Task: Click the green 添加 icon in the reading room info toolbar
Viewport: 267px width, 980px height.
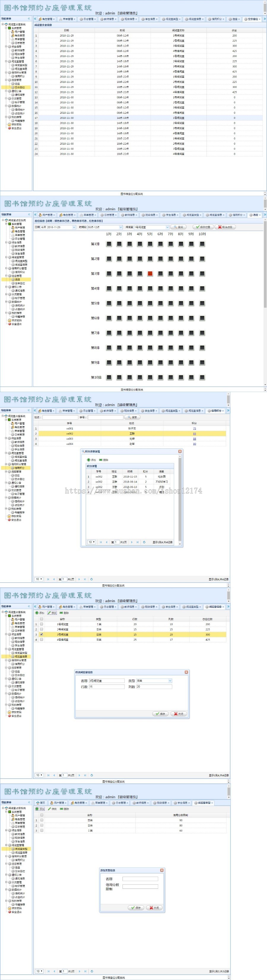Action: [37, 613]
